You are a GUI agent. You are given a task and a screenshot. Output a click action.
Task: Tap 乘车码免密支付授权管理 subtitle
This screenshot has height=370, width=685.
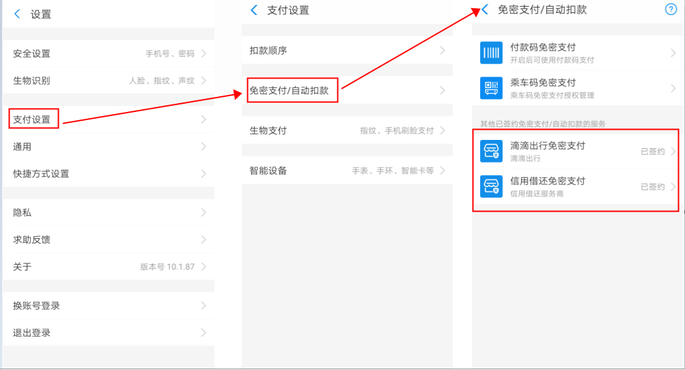(x=552, y=95)
